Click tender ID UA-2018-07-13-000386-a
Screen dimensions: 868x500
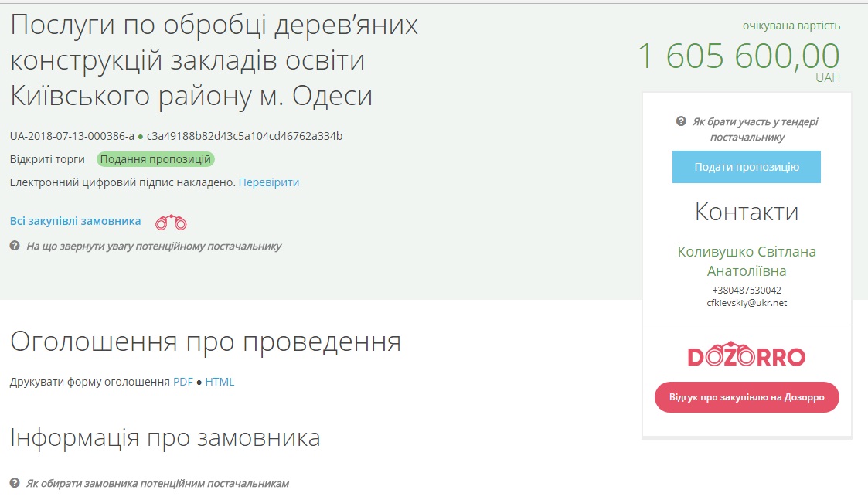click(72, 136)
